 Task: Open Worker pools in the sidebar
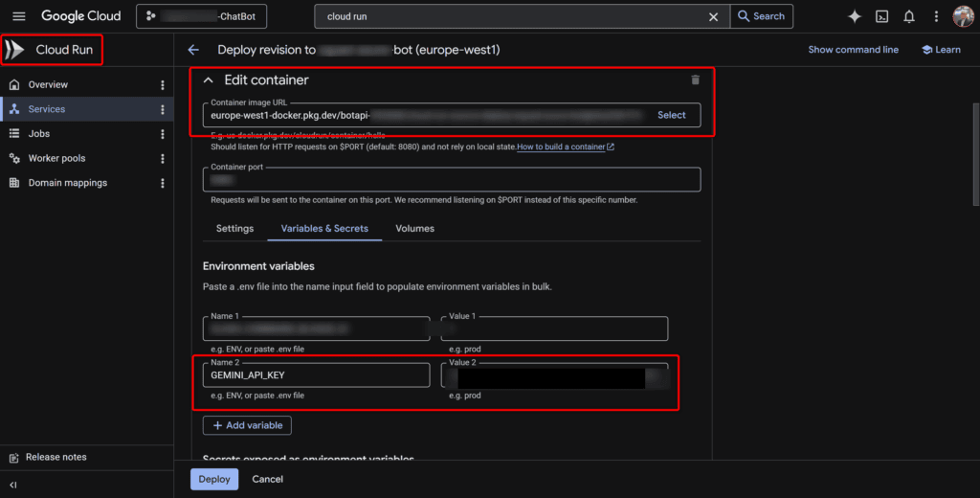(56, 158)
